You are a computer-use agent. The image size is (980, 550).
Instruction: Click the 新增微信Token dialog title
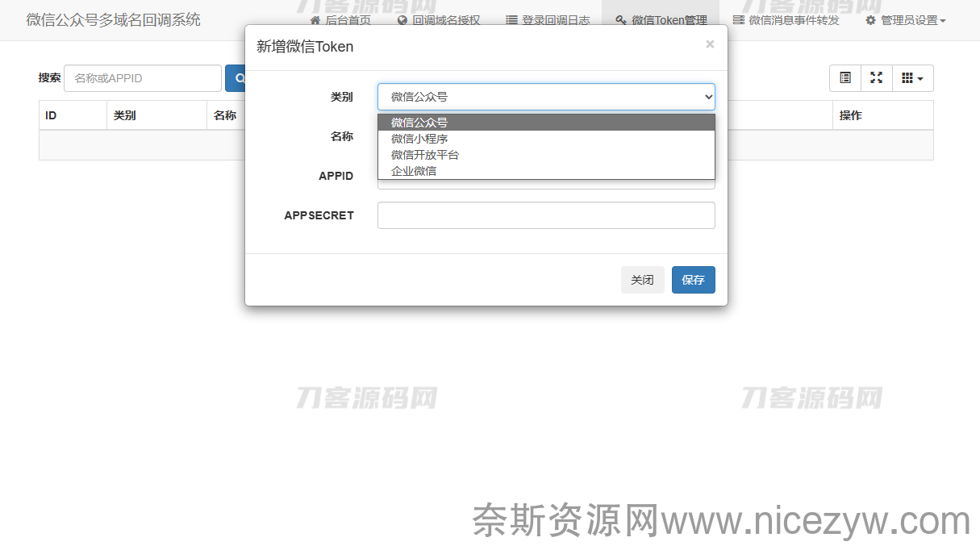pos(305,47)
